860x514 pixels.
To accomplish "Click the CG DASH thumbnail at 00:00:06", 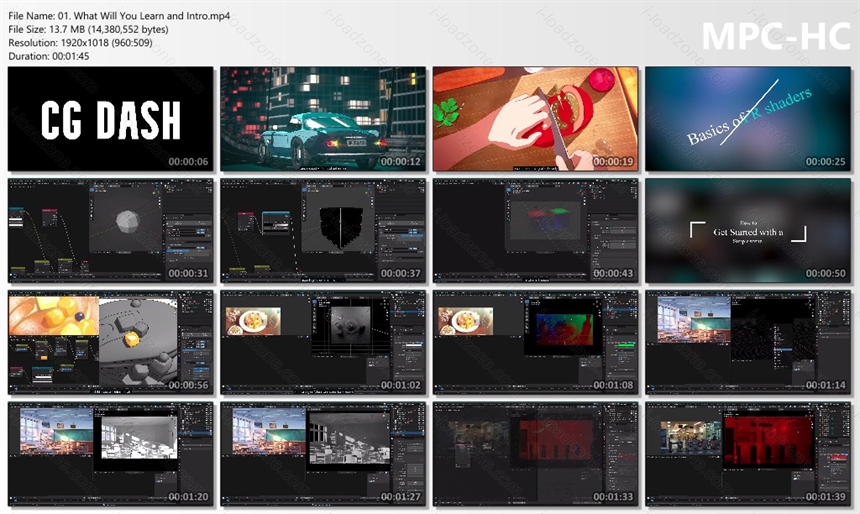I will point(111,118).
